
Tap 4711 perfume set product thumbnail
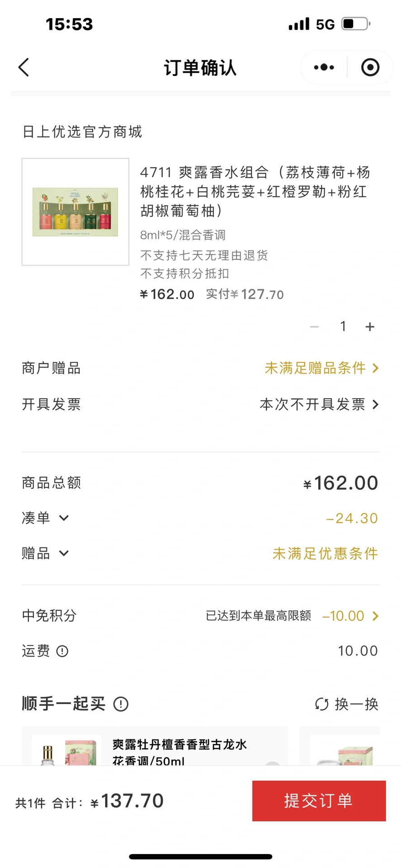[75, 212]
